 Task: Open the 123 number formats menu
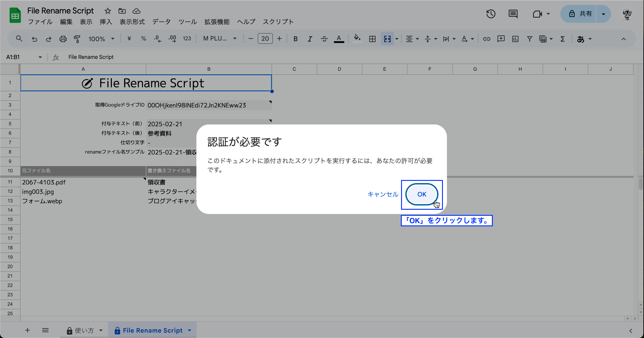(187, 39)
